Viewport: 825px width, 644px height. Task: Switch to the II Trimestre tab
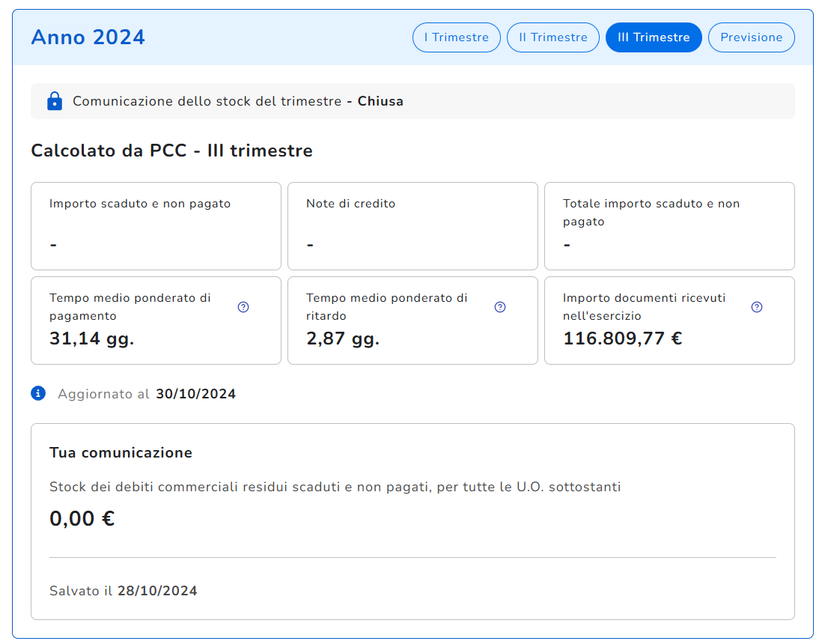[552, 37]
